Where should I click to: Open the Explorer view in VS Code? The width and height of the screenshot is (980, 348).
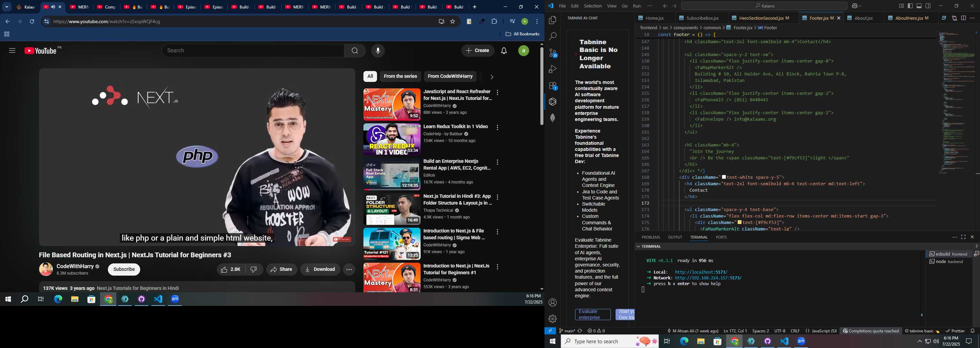(x=552, y=20)
